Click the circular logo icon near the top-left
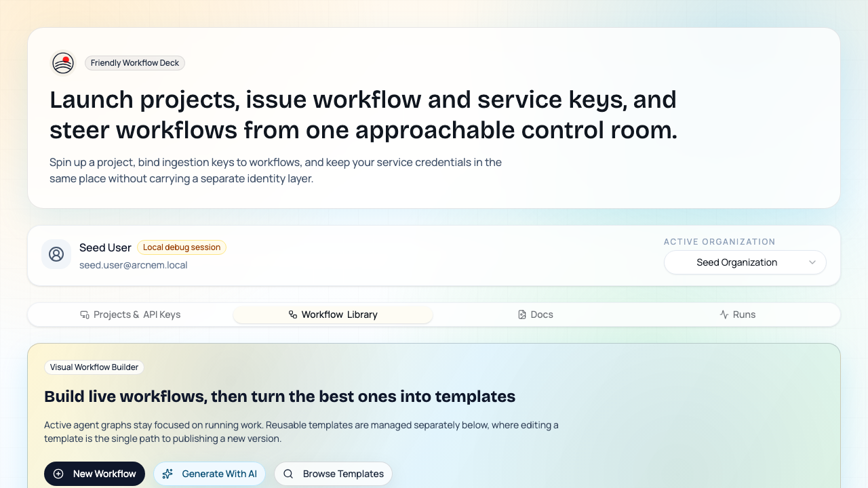The image size is (868, 488). (62, 62)
